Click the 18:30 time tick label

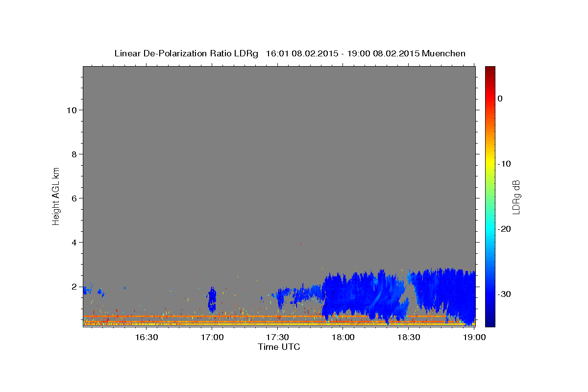pyautogui.click(x=409, y=337)
